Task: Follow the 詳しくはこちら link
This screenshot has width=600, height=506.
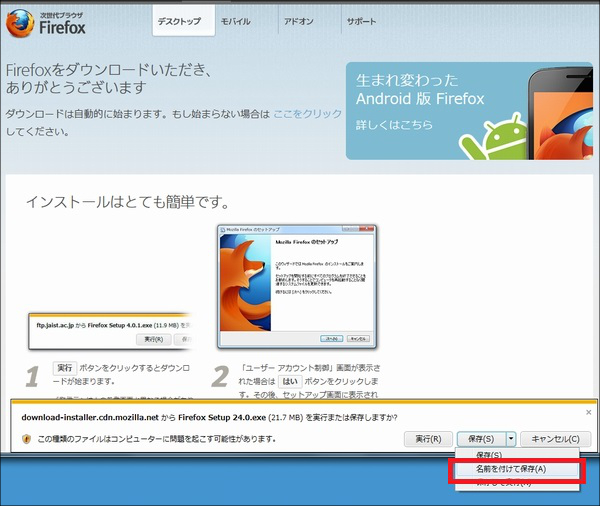Action: click(x=394, y=125)
